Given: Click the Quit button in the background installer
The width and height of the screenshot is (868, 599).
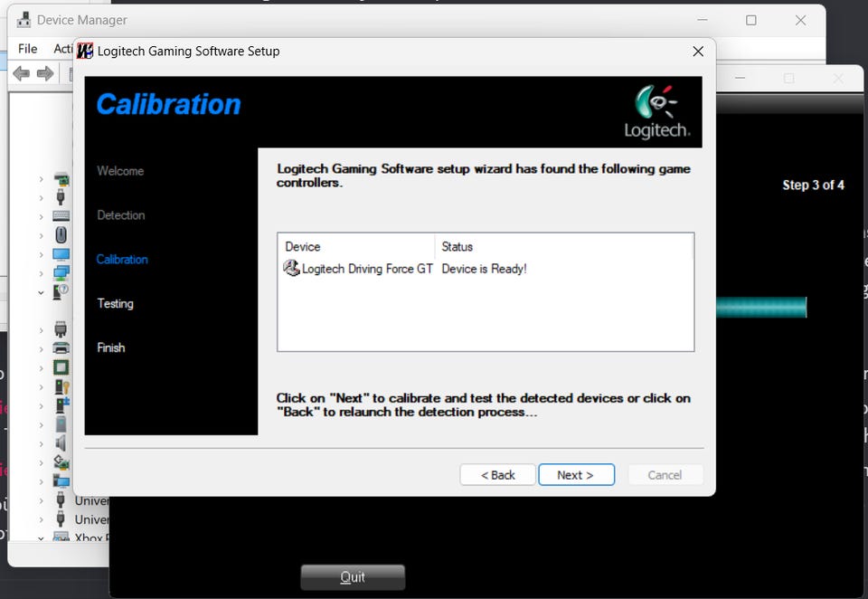Looking at the screenshot, I should 353,577.
